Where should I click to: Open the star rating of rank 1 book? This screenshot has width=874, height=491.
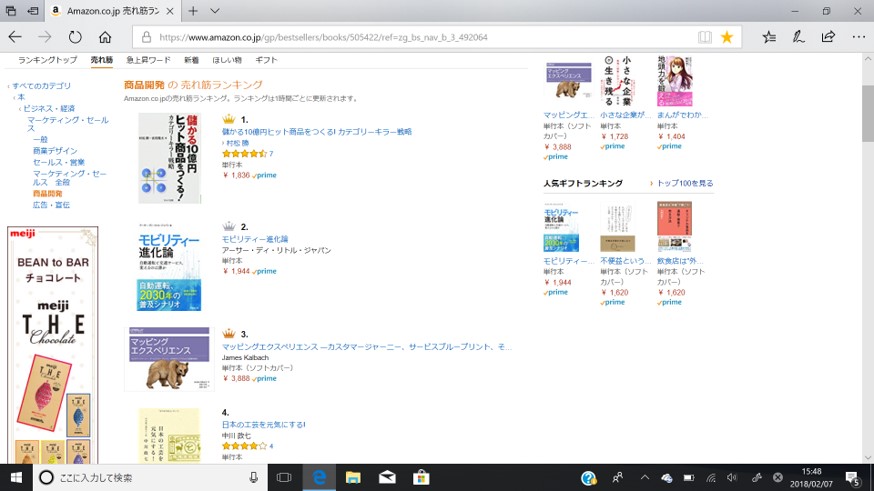tap(244, 153)
